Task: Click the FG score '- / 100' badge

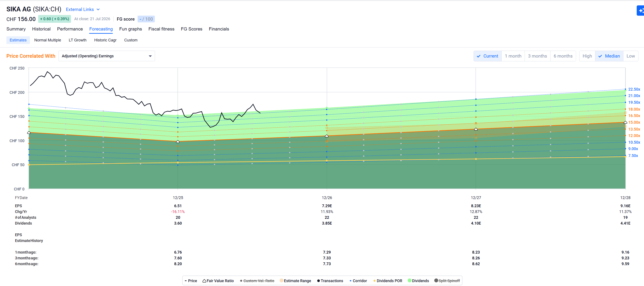Action: (x=146, y=19)
